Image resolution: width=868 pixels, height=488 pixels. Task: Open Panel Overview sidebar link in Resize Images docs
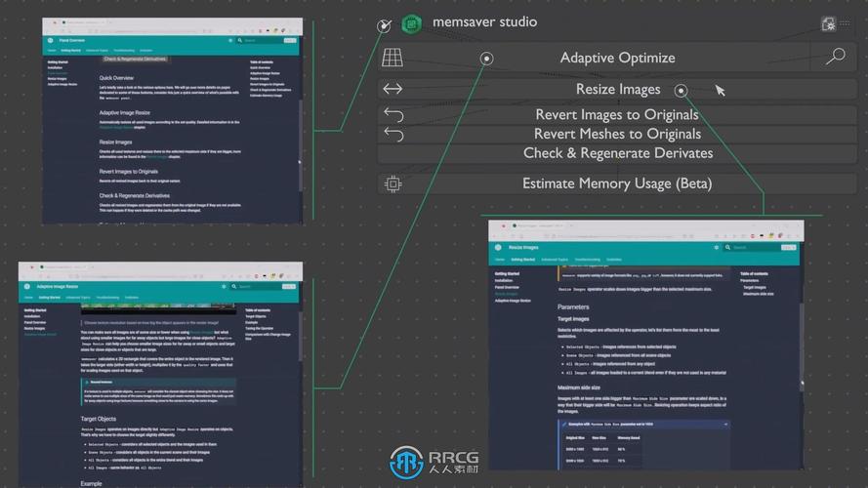coord(507,287)
